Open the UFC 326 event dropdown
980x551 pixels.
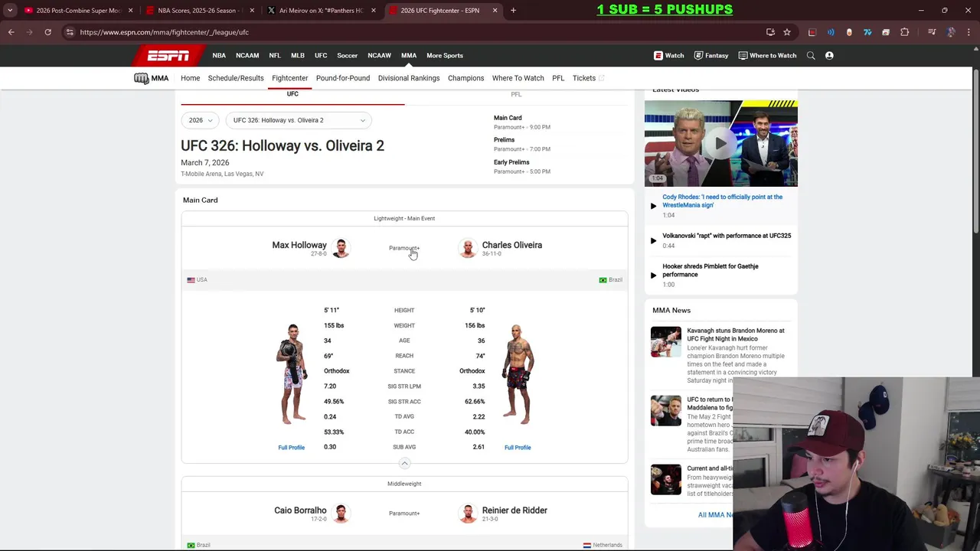pos(299,120)
